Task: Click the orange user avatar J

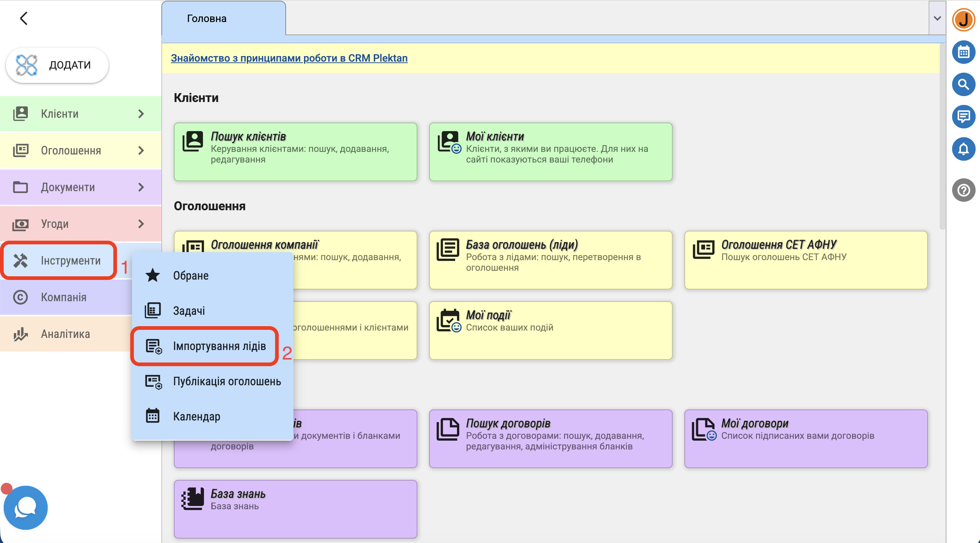Action: (x=963, y=19)
